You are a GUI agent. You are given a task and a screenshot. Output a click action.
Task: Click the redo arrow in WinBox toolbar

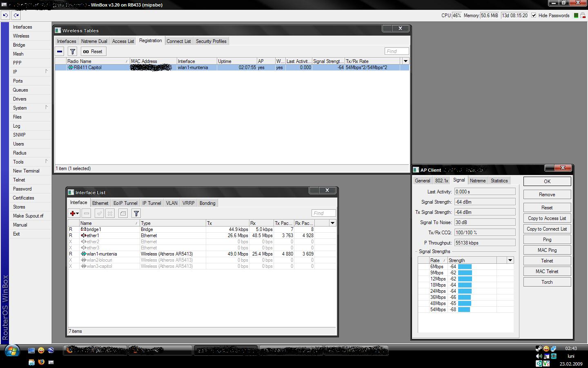(16, 15)
